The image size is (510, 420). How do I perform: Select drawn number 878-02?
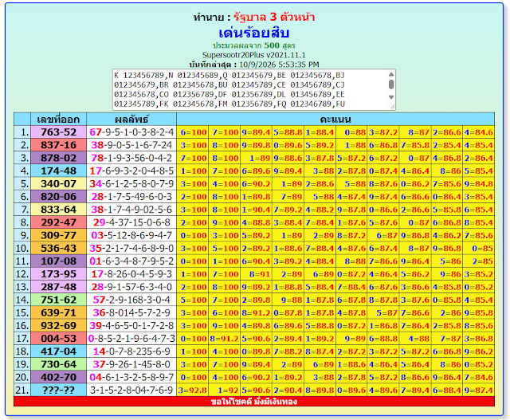click(x=58, y=158)
